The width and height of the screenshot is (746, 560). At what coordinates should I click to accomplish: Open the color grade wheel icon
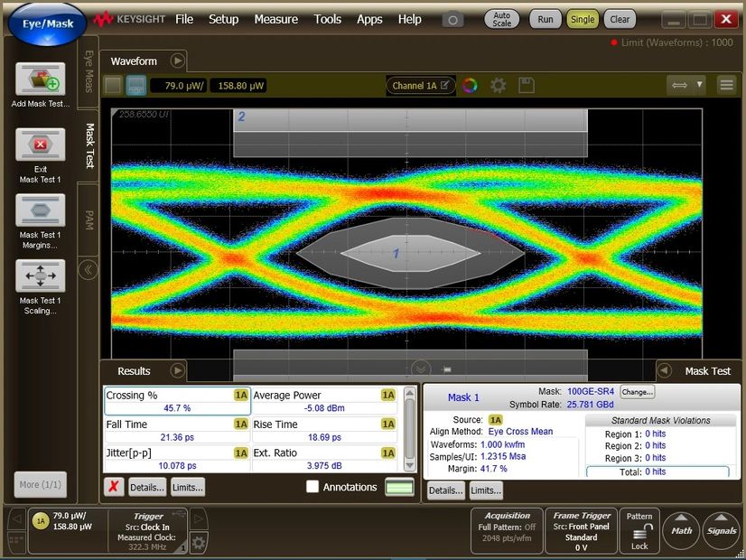[x=470, y=86]
